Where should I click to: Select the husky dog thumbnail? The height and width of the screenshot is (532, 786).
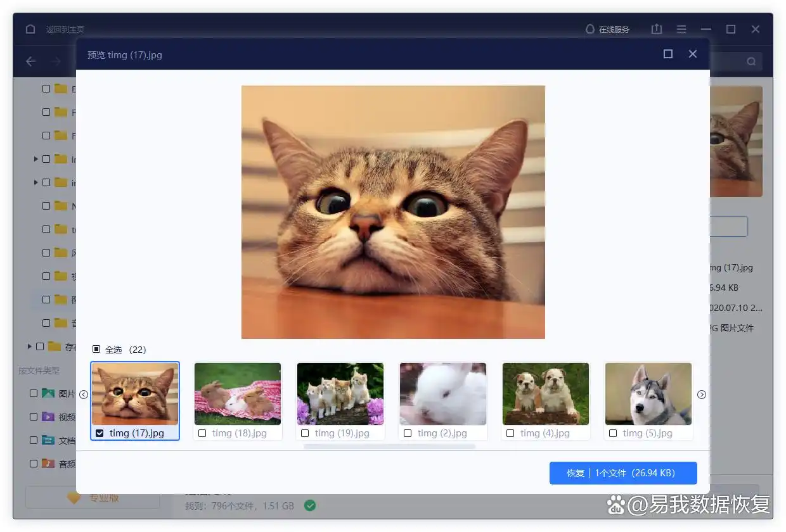tap(648, 393)
